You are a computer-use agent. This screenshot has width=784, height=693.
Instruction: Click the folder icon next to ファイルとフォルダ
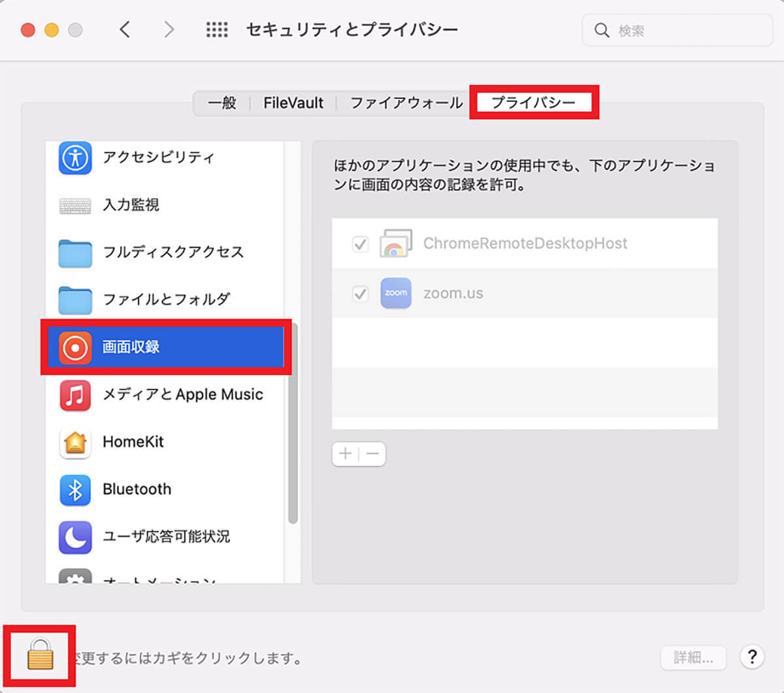click(x=75, y=300)
